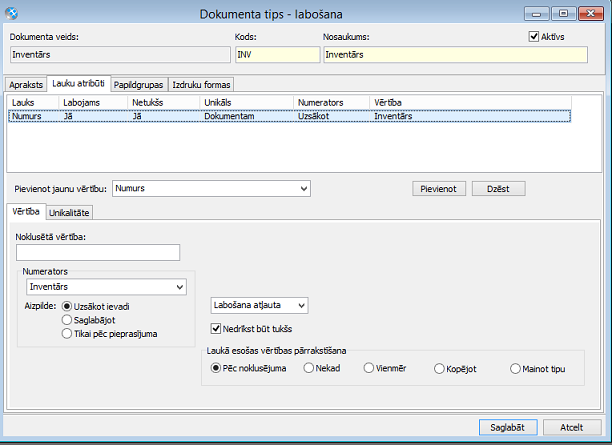This screenshot has width=612, height=445.
Task: Choose Tikai pēc pieprasījuma option
Action: 67,333
